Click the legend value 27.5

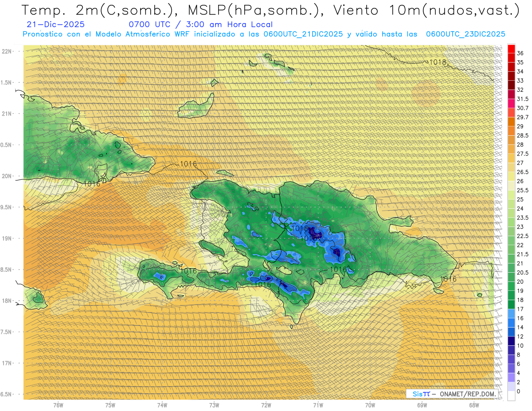click(x=522, y=154)
